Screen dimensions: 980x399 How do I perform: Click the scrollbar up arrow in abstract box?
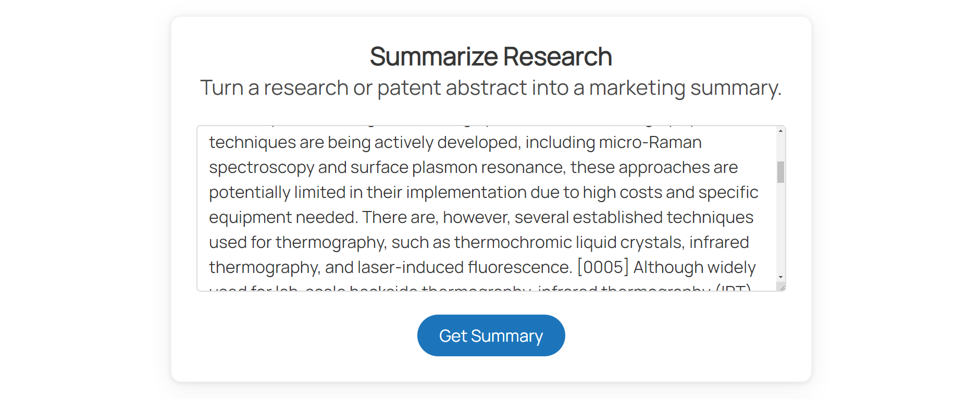pos(780,131)
